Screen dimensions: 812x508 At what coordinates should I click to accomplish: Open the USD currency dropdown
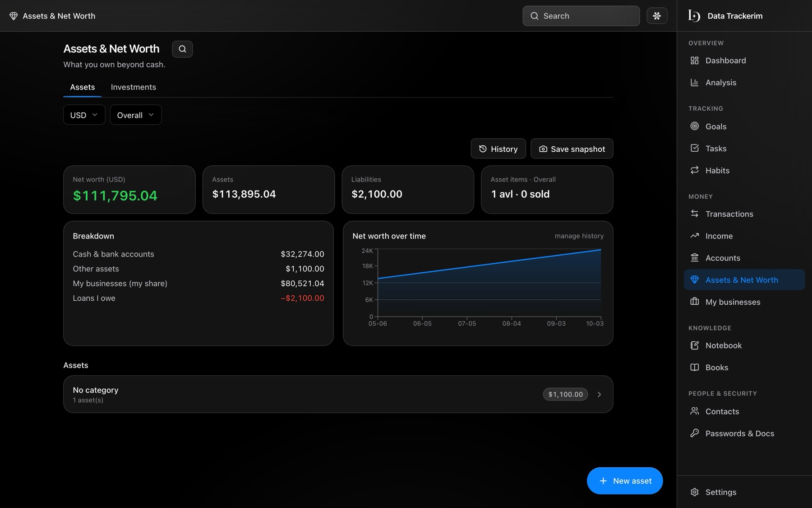84,115
